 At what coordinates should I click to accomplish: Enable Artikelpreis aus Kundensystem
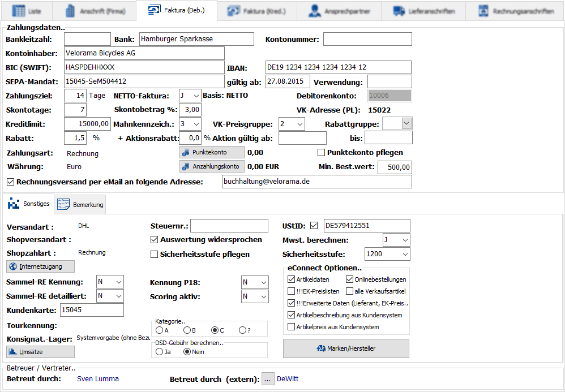tap(291, 327)
